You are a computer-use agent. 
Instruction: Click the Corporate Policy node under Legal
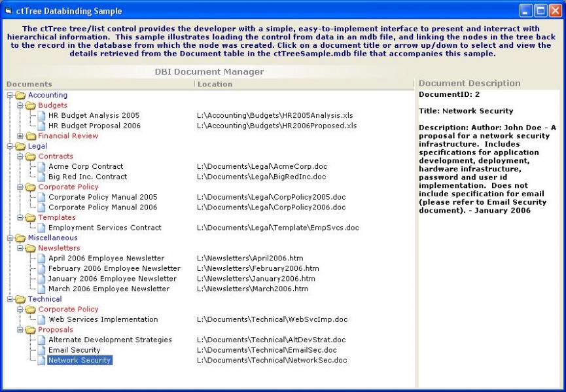69,187
